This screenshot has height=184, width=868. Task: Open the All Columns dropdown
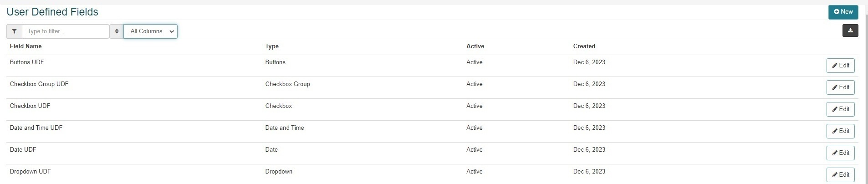point(150,31)
